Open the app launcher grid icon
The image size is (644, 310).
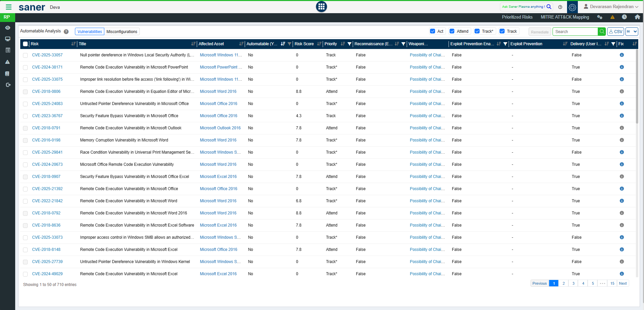pyautogui.click(x=321, y=7)
